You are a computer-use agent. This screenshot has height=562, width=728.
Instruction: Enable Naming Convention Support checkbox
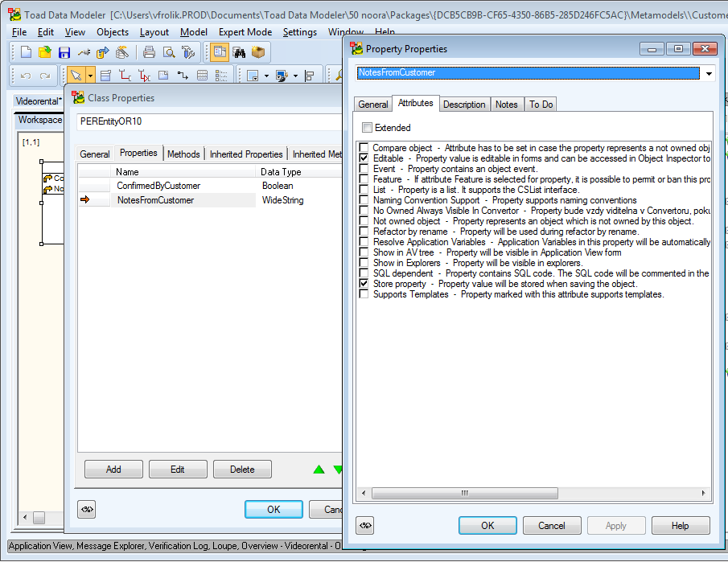pos(364,200)
